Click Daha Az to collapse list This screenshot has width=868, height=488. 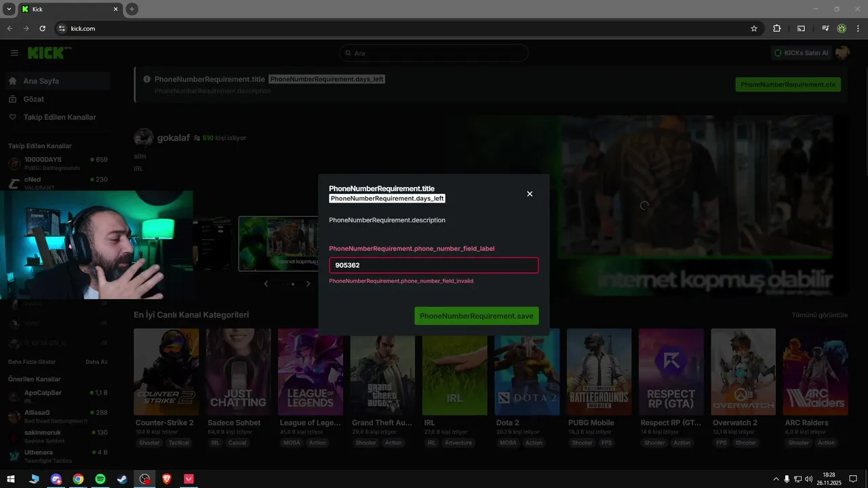pos(96,362)
